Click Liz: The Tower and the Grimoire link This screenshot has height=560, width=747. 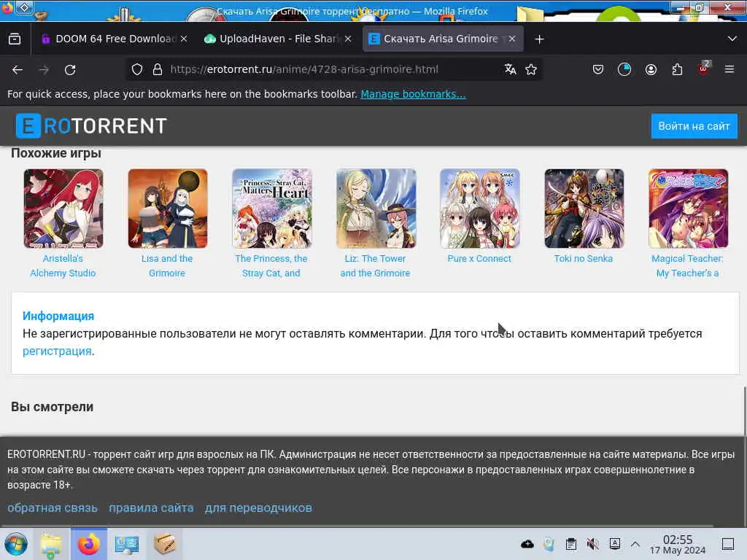[x=376, y=265]
